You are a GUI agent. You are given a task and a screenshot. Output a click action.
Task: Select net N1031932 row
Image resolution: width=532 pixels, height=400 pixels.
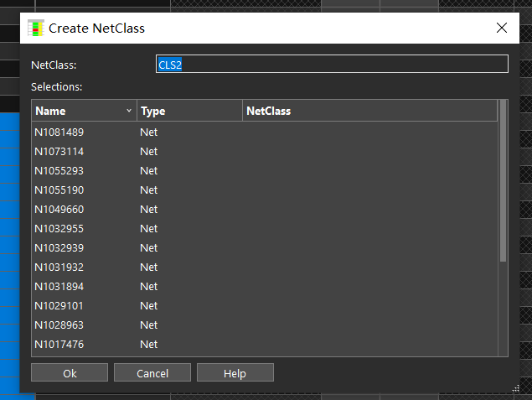(265, 268)
